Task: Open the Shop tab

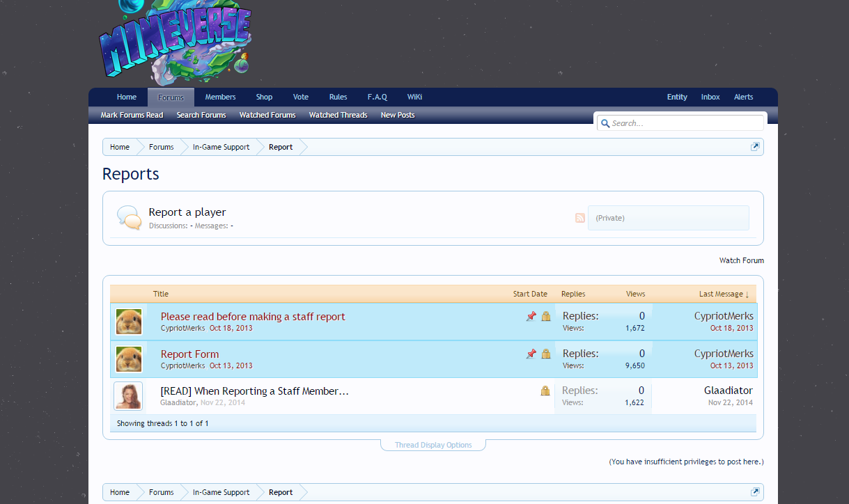Action: pos(264,97)
